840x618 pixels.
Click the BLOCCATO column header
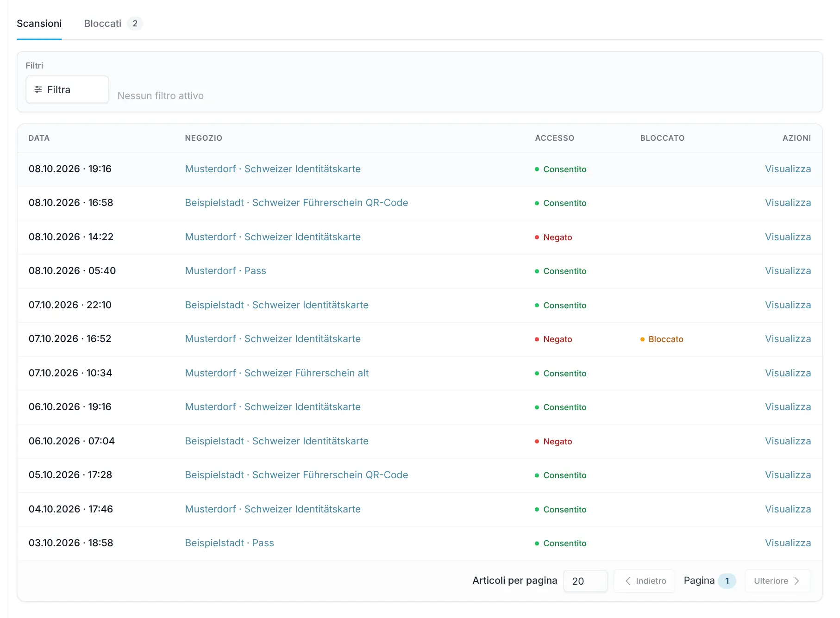click(x=662, y=138)
